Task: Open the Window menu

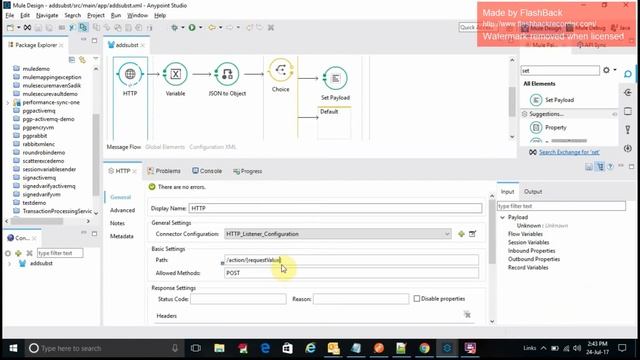Action: click(x=138, y=15)
